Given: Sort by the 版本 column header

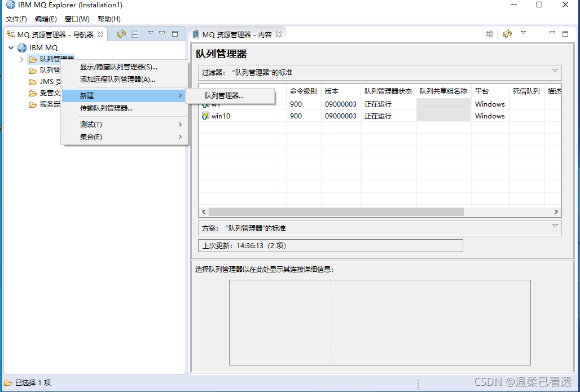Looking at the screenshot, I should click(x=341, y=91).
